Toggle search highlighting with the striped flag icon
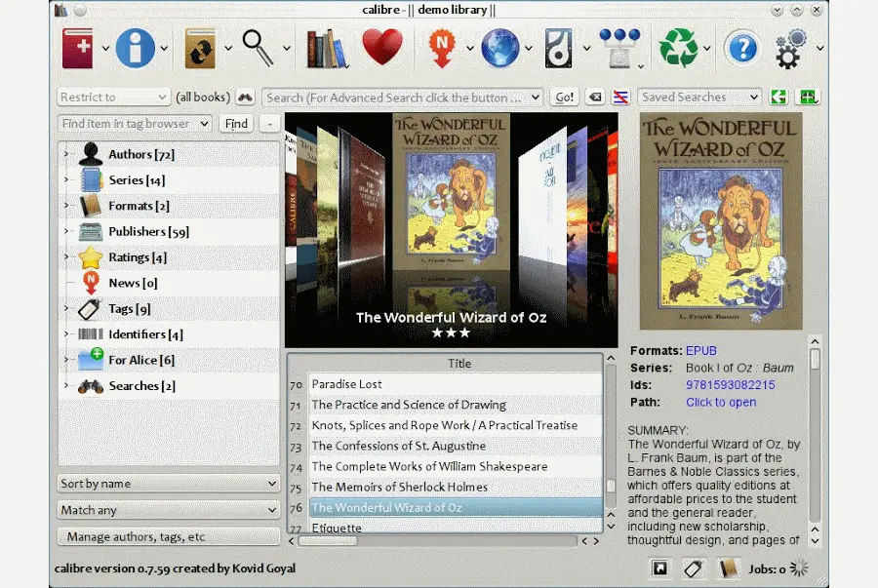The image size is (878, 588). click(x=620, y=98)
